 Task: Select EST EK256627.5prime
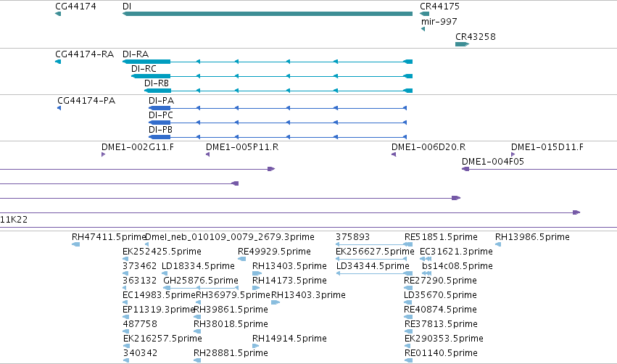coord(375,252)
